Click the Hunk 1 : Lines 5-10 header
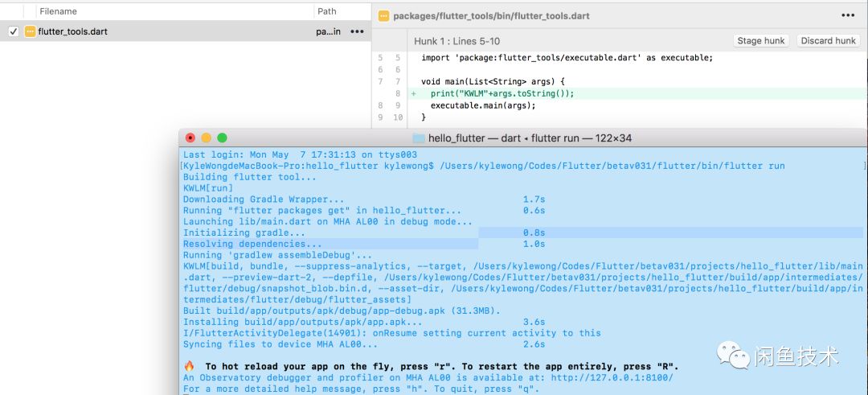The image size is (868, 395). click(x=457, y=41)
